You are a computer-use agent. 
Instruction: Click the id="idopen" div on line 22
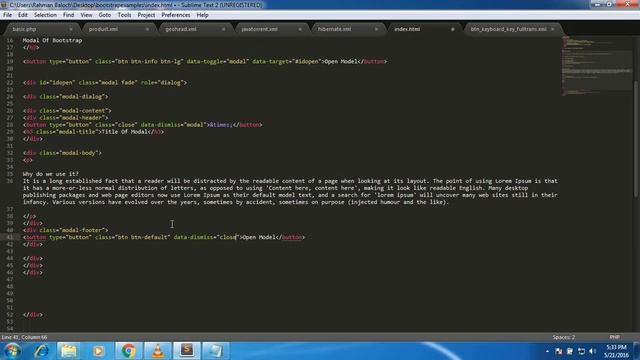pos(104,82)
